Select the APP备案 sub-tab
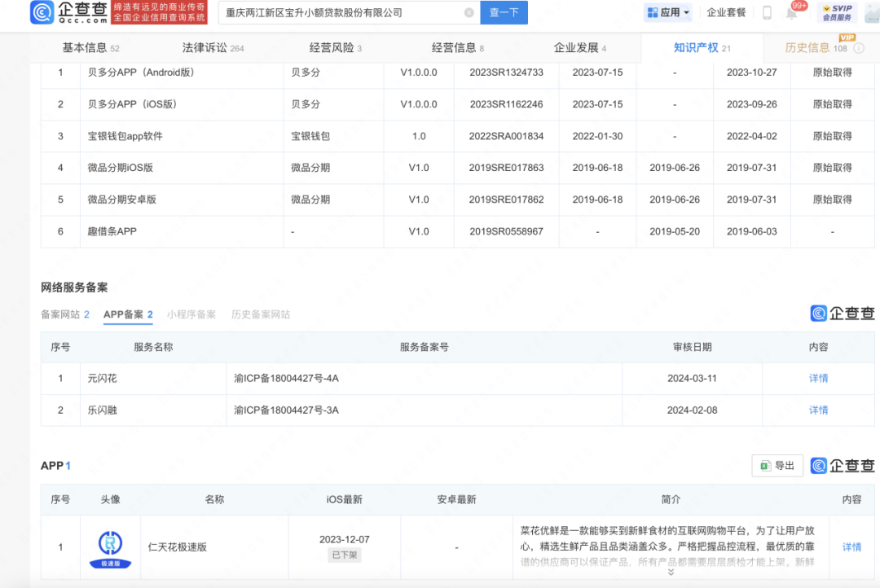Viewport: 880px width, 588px height. click(x=128, y=314)
